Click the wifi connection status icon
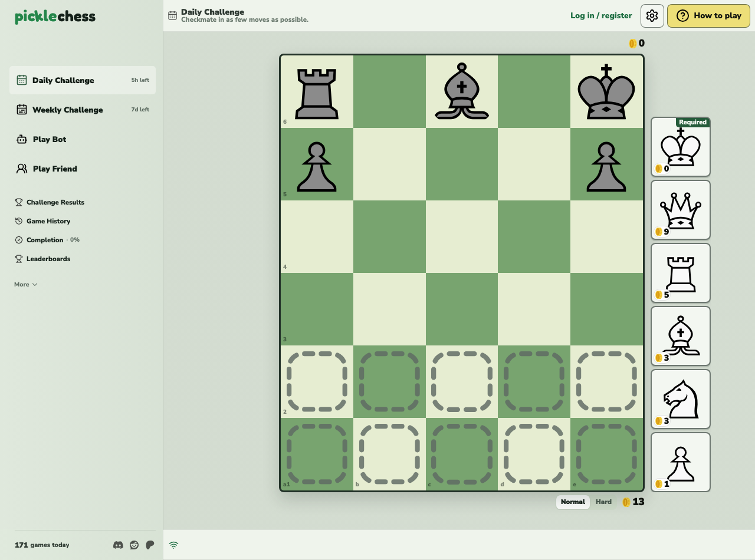Viewport: 755px width, 560px height. tap(173, 545)
